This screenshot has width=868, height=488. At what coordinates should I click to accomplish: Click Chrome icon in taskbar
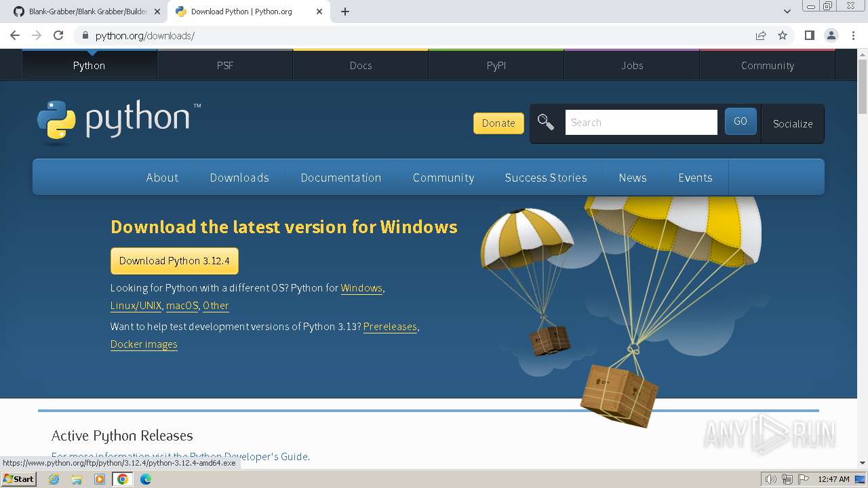123,479
